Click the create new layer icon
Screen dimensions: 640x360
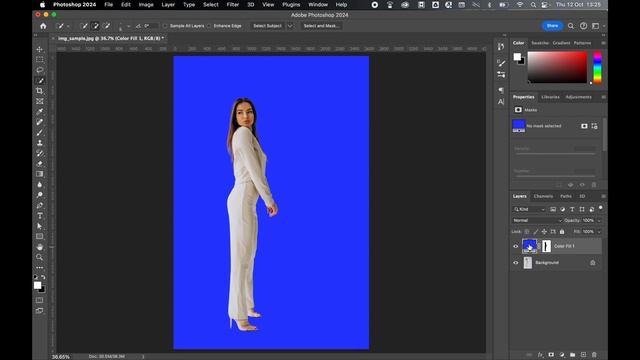pos(583,355)
